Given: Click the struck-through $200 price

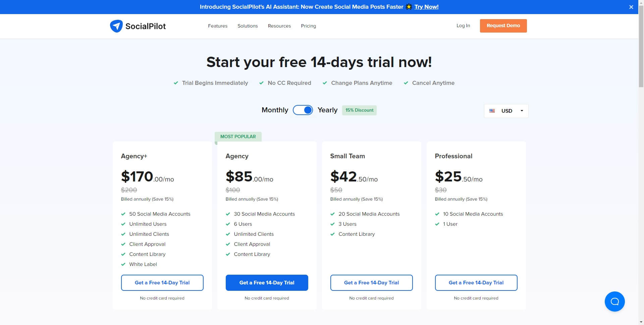Looking at the screenshot, I should [x=129, y=190].
